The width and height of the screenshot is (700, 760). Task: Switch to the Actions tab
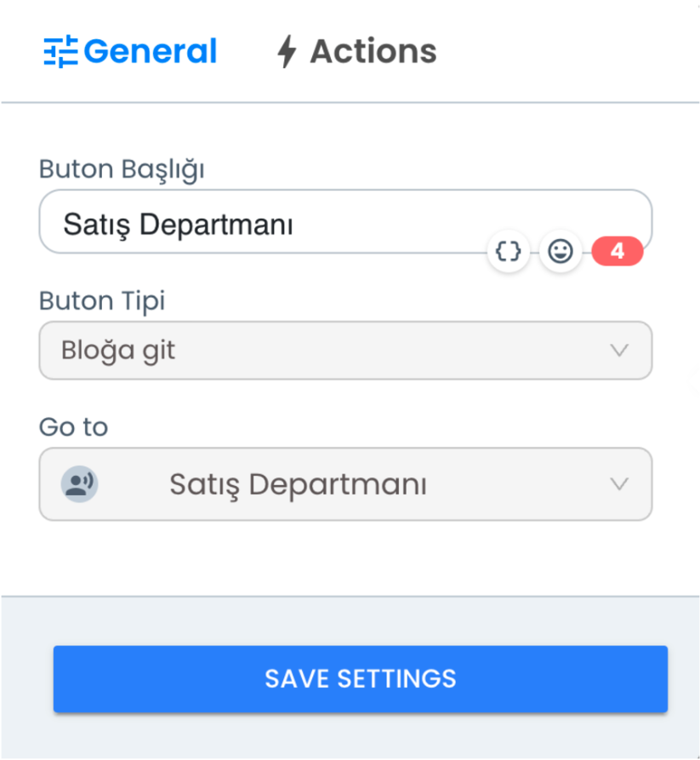357,51
